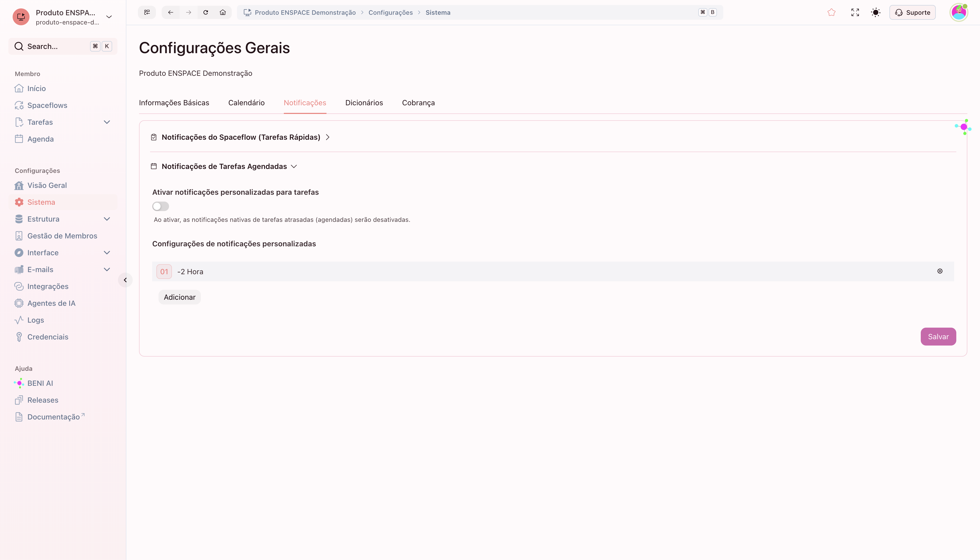Select the 01 -2 Hora notification row

pyautogui.click(x=553, y=272)
